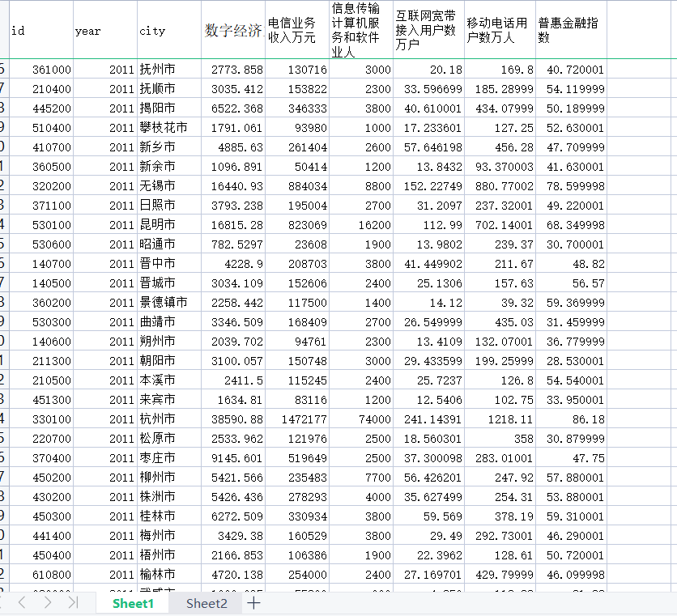The width and height of the screenshot is (677, 616).
Task: Select the 数字经济 header cell
Action: click(233, 30)
